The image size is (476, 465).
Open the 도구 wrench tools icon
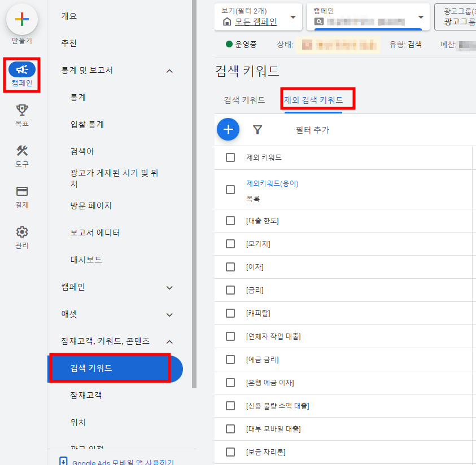point(22,151)
